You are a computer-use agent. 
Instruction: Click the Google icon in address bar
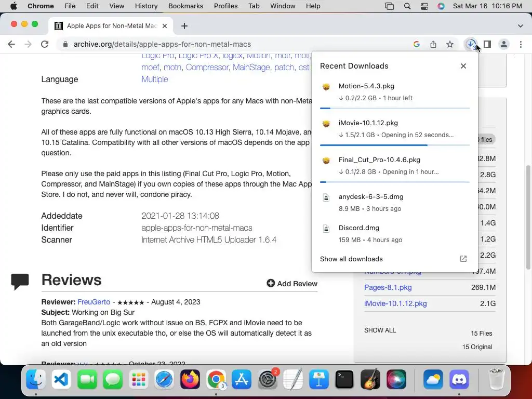pos(416,44)
